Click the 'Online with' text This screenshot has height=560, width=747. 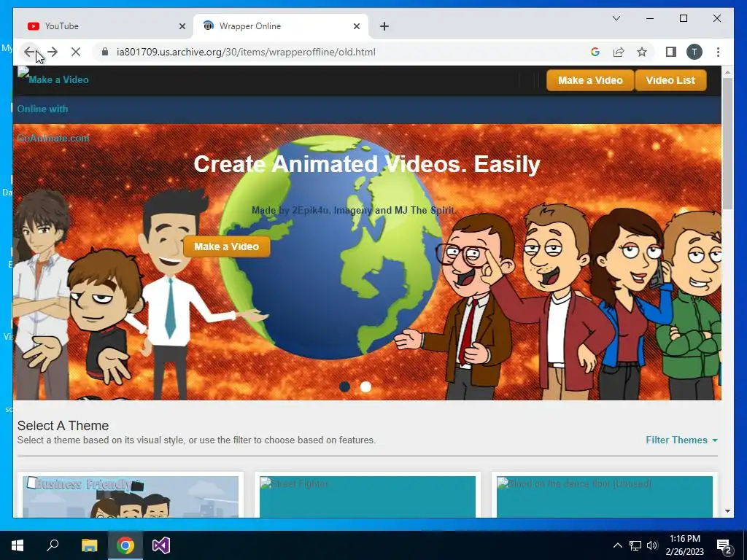42,109
